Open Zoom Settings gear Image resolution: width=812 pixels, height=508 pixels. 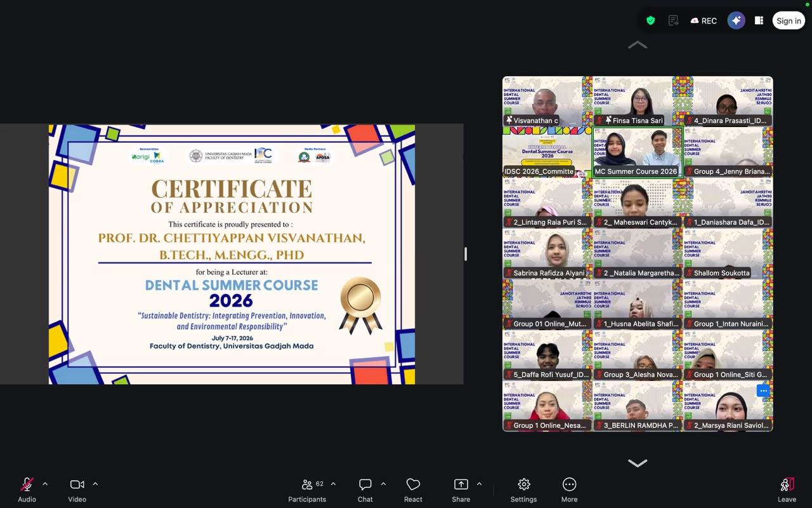coord(524,490)
